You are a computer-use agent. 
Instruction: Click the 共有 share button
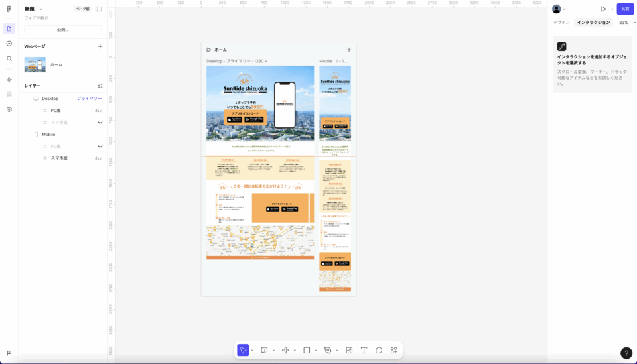[625, 9]
